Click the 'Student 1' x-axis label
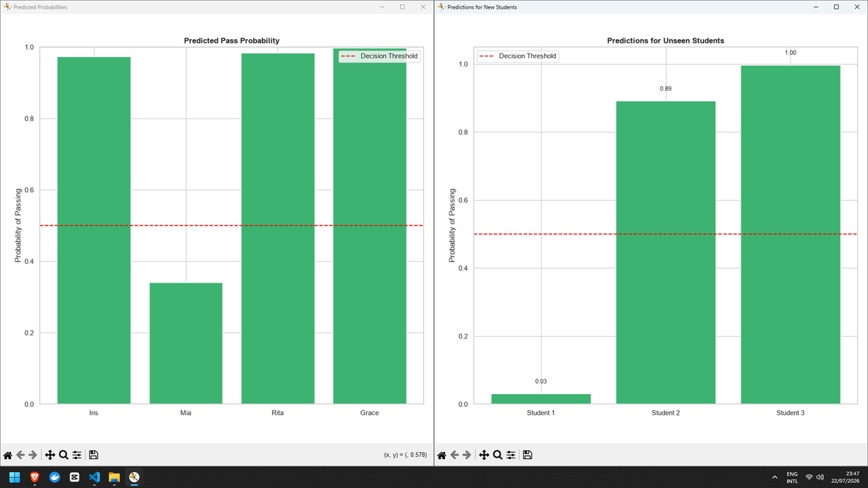This screenshot has width=868, height=488. (x=541, y=413)
